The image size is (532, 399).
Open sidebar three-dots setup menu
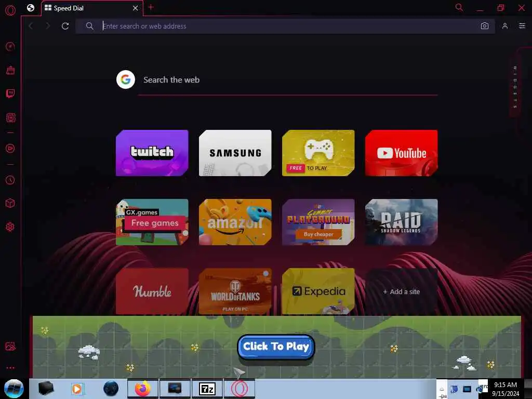point(10,367)
